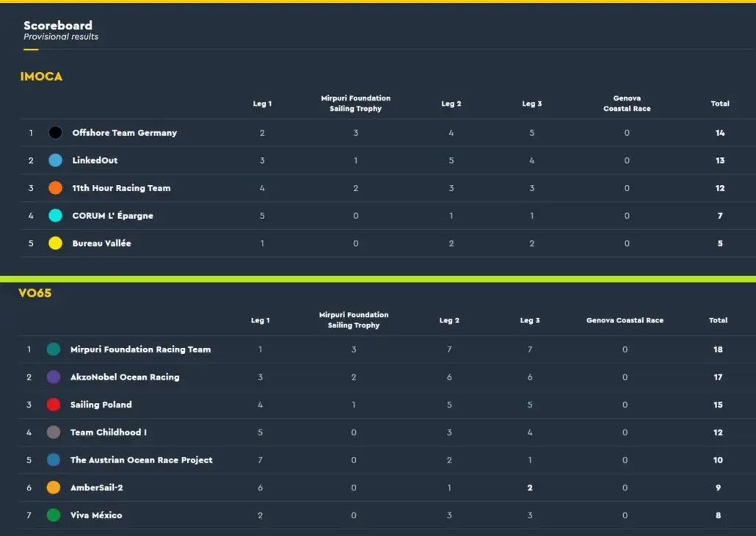Click the cyan CORUM L'Épargne dot
Image resolution: width=756 pixels, height=536 pixels.
click(x=56, y=215)
